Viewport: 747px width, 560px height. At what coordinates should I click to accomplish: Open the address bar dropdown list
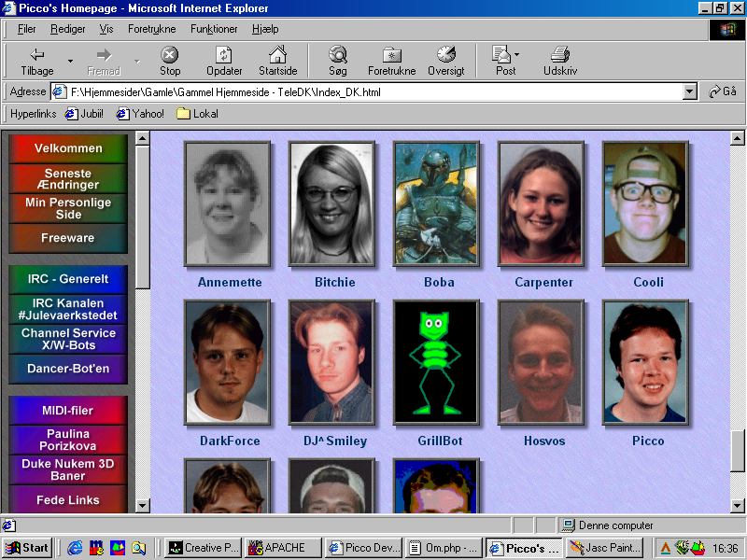tap(690, 92)
